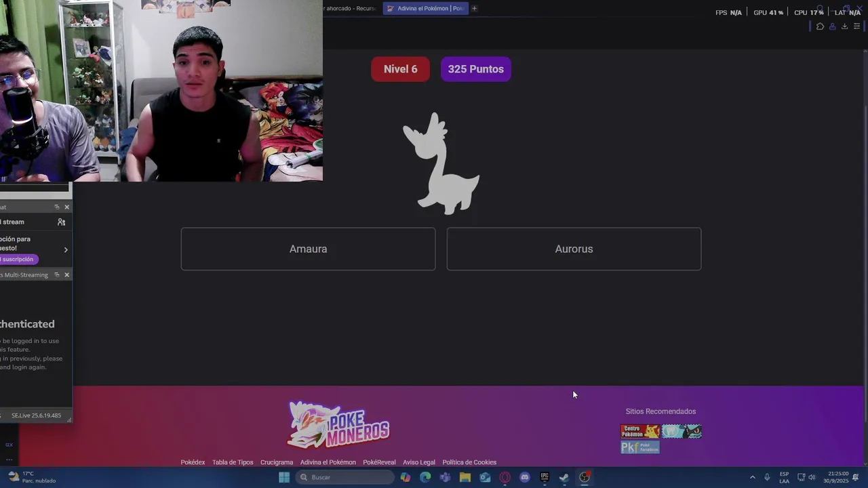Click the Pokémon silhouette image
Image resolution: width=868 pixels, height=488 pixels.
441,163
